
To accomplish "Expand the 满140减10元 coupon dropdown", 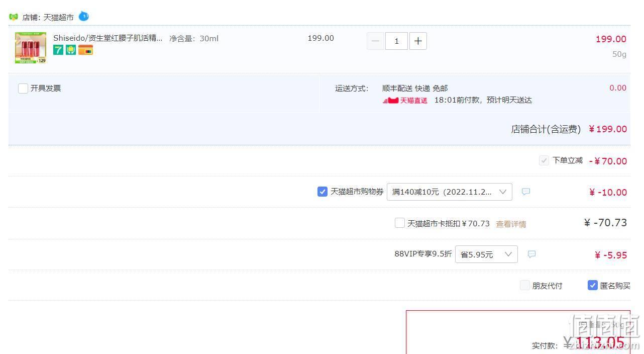I will (450, 192).
